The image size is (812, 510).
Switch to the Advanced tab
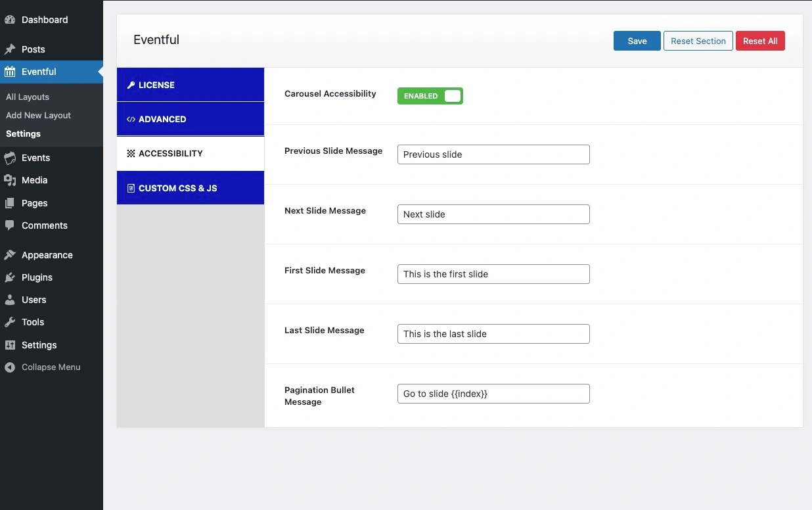191,119
